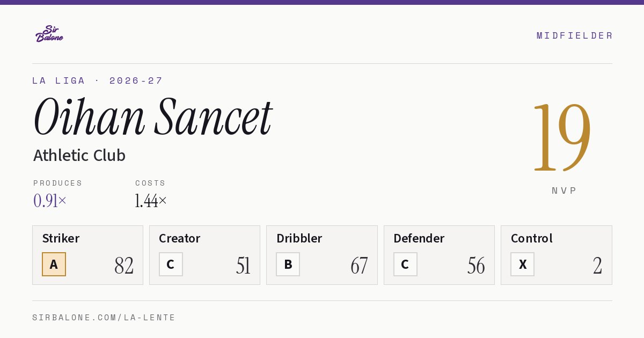This screenshot has height=338, width=644.
Task: Click the Sir Balone logo
Action: click(x=49, y=34)
